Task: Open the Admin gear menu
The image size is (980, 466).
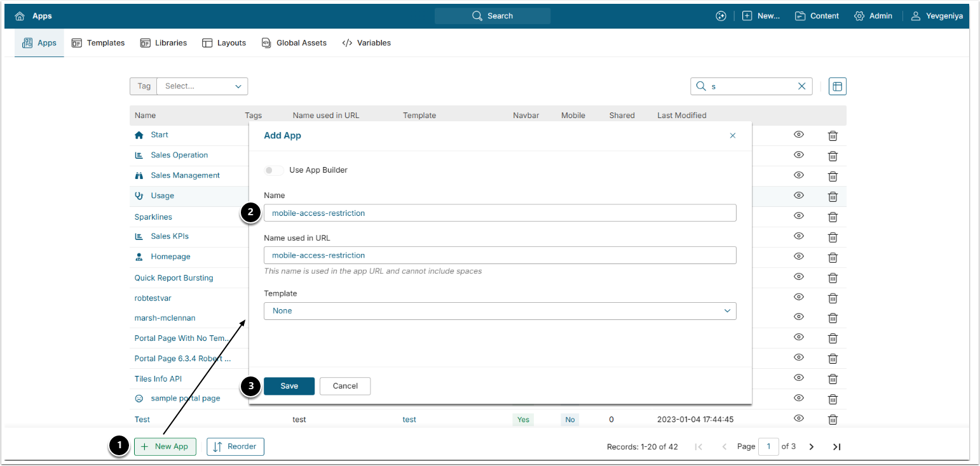Action: pos(873,16)
